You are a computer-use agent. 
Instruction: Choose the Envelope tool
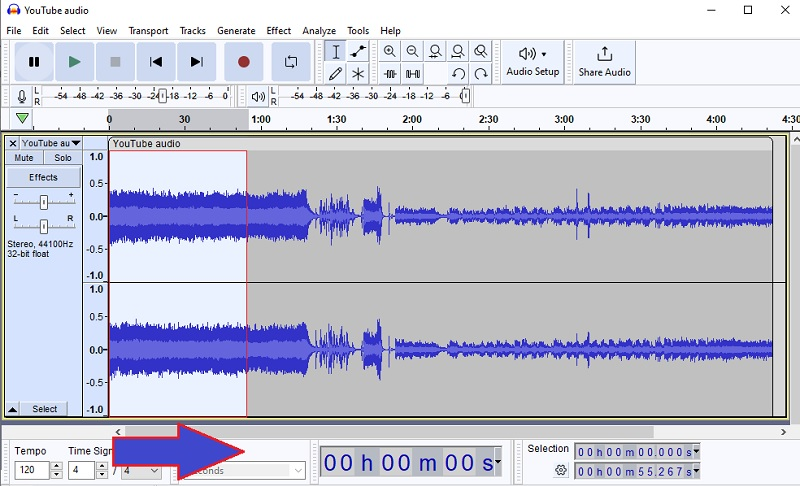coord(358,52)
